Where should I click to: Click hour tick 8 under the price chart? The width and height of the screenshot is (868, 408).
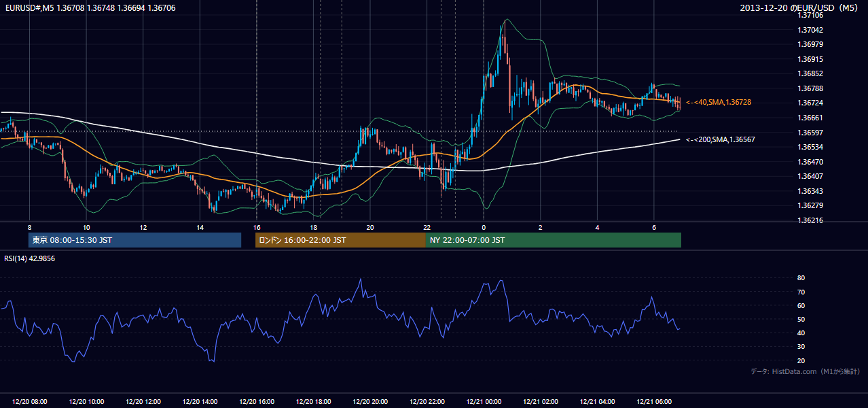click(x=29, y=227)
